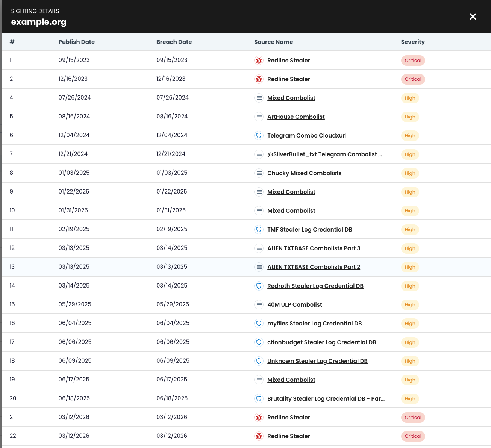Click the bug icon beside 12/16/2023 Redline Stealer

coord(259,79)
